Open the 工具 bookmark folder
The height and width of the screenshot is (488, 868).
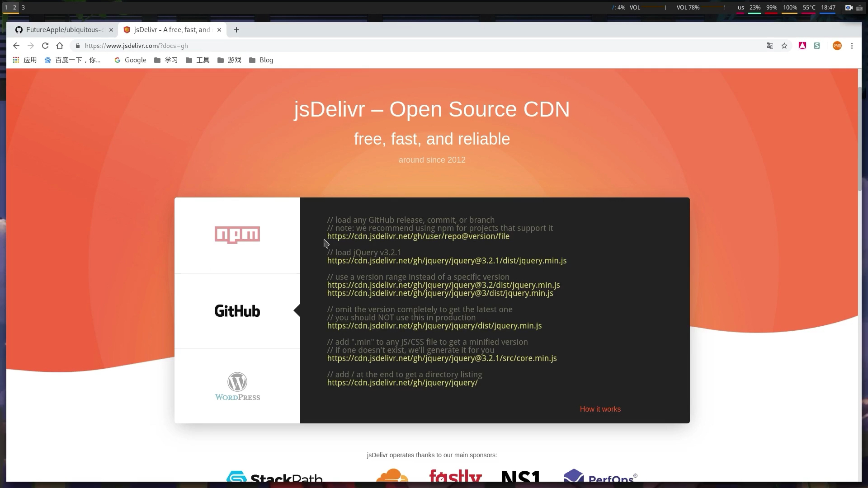pyautogui.click(x=198, y=60)
